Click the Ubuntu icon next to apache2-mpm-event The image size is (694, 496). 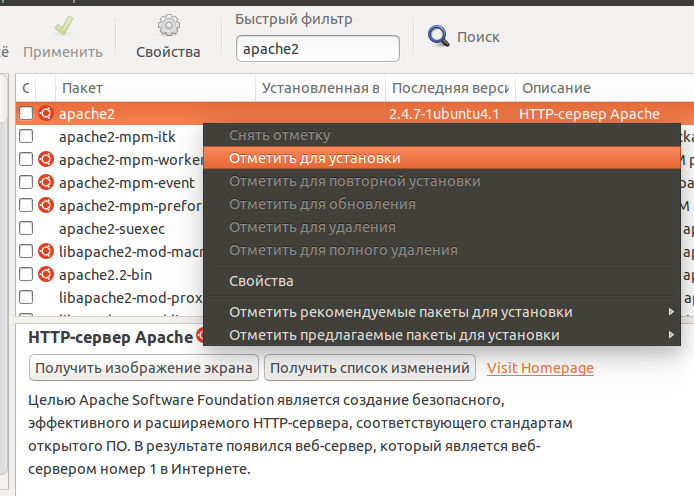pyautogui.click(x=46, y=182)
